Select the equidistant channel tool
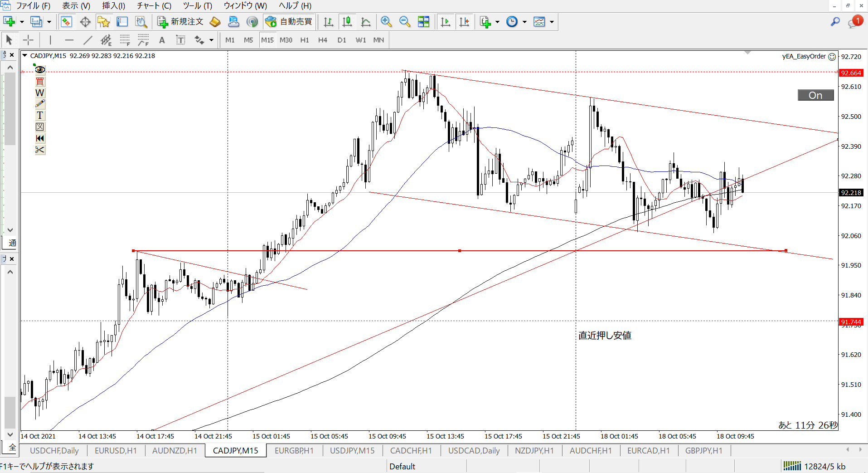 [x=106, y=40]
